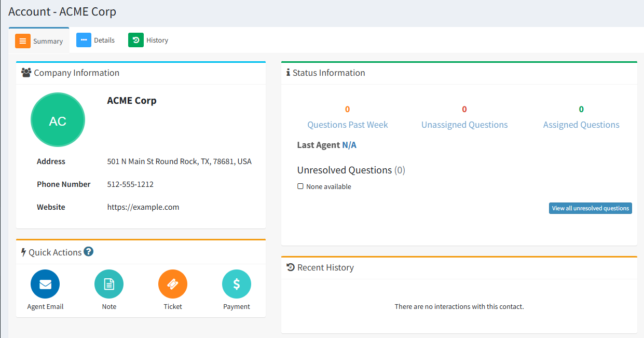
Task: Click the Recent History panel title
Action: point(325,267)
